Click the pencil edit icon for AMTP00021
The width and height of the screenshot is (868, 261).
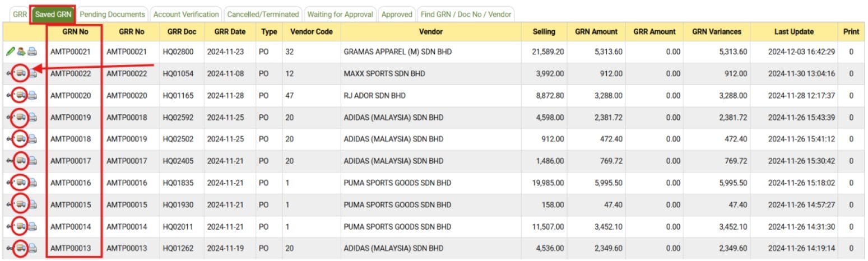[x=10, y=52]
